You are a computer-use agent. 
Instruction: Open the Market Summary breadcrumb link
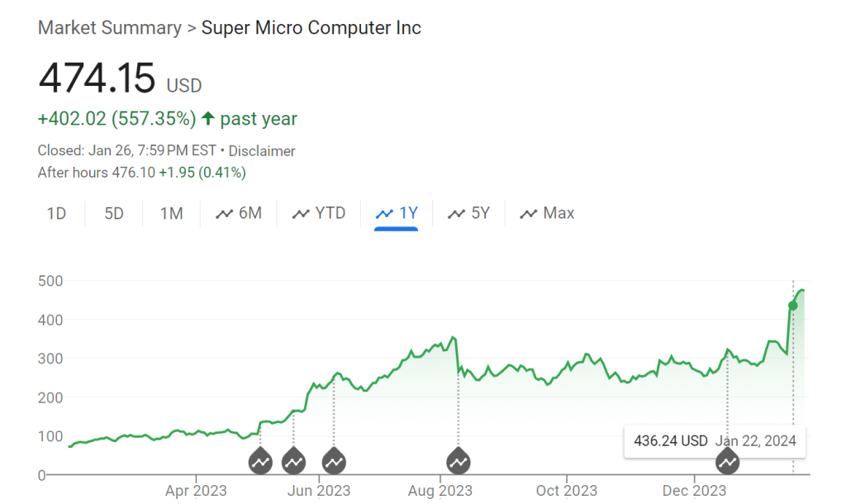coord(110,28)
